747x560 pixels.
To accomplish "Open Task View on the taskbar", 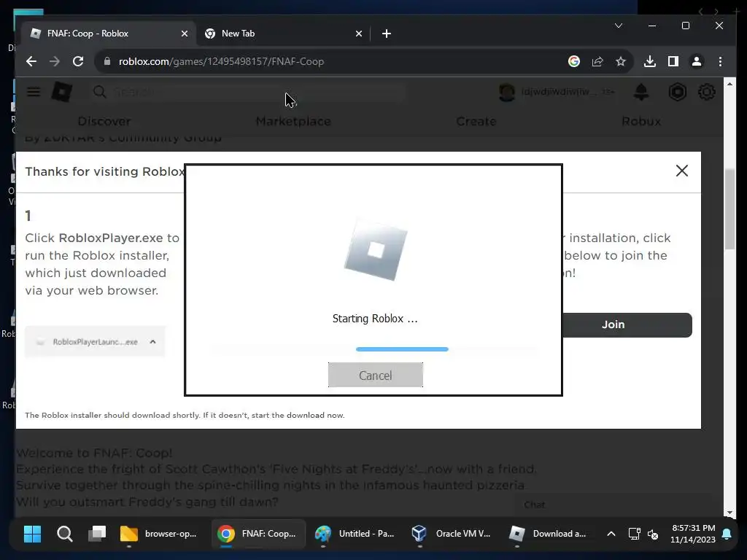I will pyautogui.click(x=97, y=534).
